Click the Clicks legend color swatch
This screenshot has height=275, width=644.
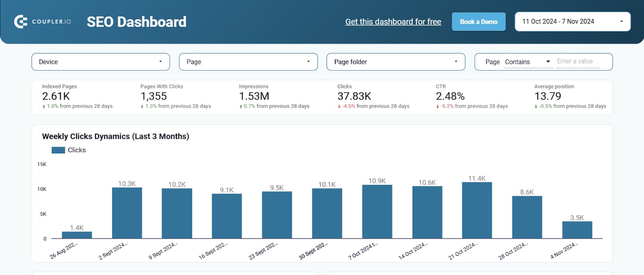click(58, 150)
